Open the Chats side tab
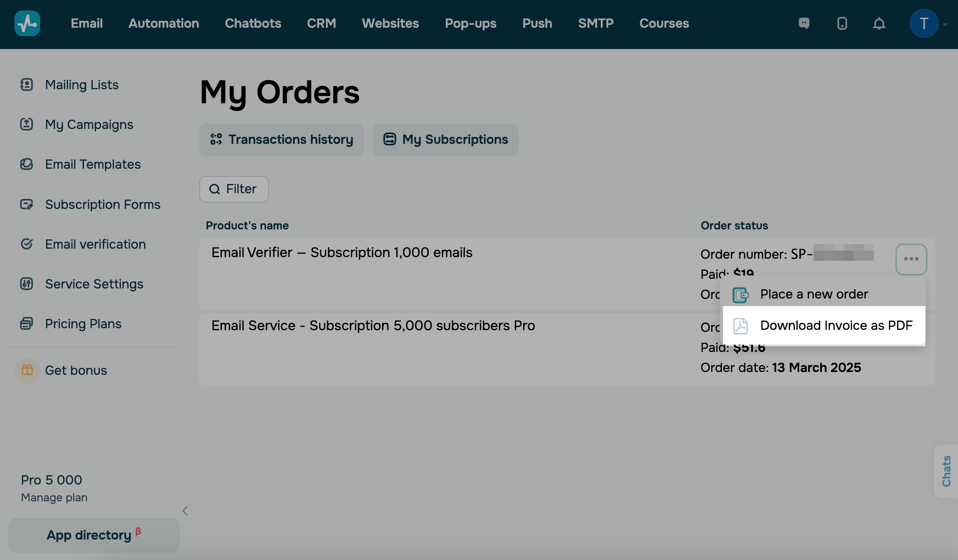This screenshot has width=958, height=560. [x=946, y=471]
